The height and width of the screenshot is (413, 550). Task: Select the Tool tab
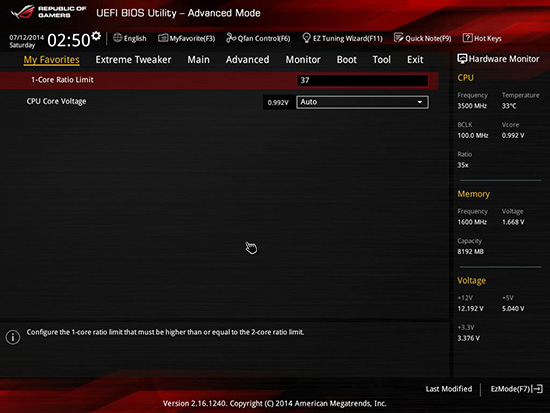coord(382,60)
